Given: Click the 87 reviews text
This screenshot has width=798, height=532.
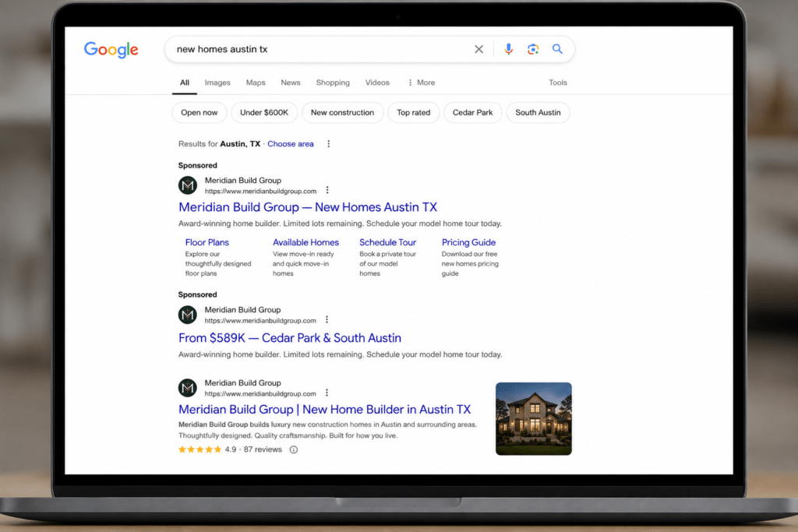Looking at the screenshot, I should point(263,449).
